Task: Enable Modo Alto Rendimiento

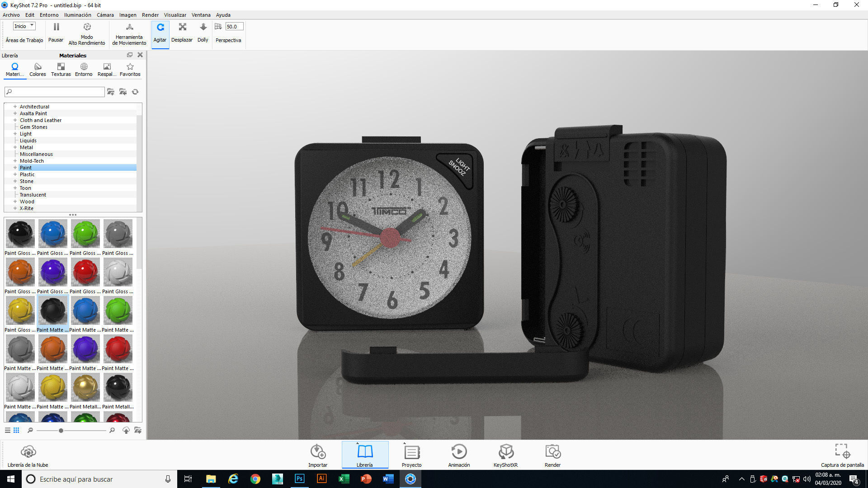Action: (x=87, y=34)
